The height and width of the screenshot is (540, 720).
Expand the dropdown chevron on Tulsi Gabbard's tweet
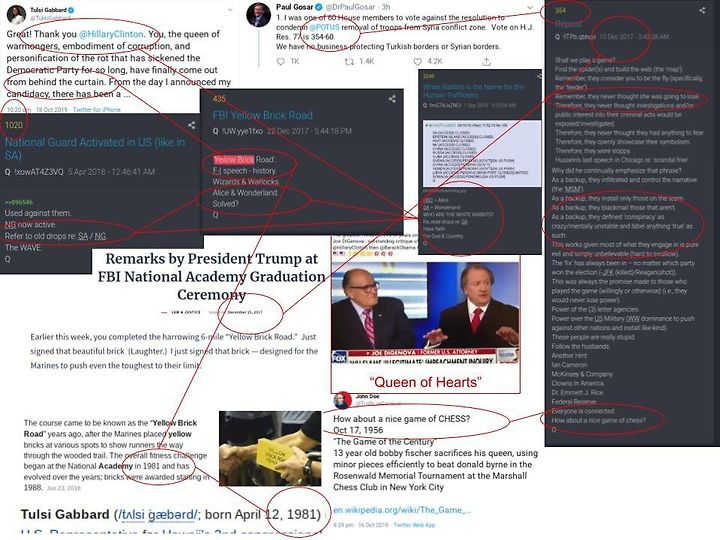(230, 10)
